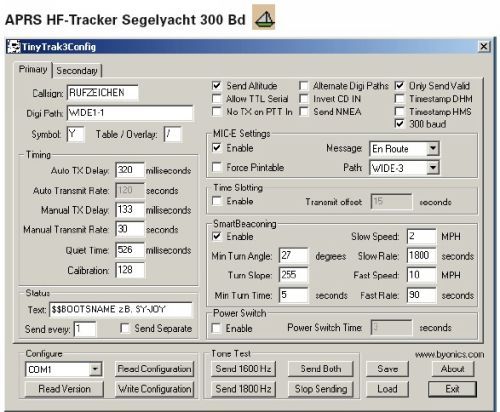Screen dimensions: 500x412
Task: Click the Stop Sending button
Action: click(321, 389)
